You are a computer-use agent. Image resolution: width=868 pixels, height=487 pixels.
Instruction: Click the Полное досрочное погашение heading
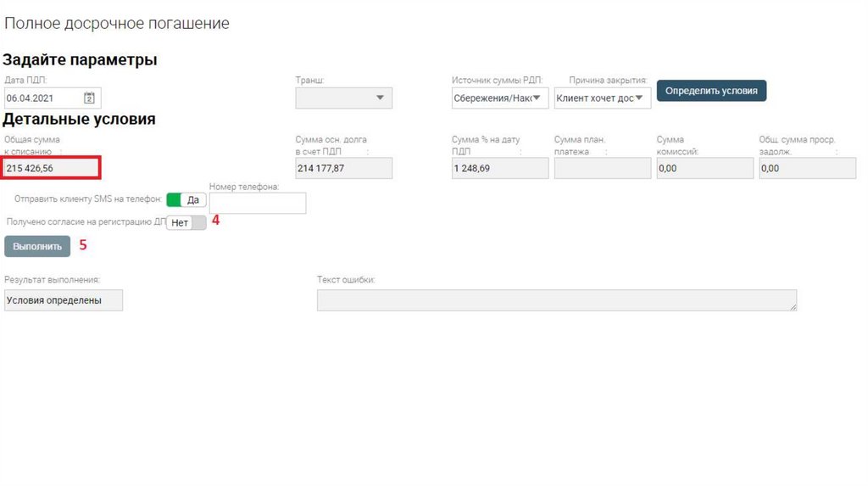tap(117, 24)
